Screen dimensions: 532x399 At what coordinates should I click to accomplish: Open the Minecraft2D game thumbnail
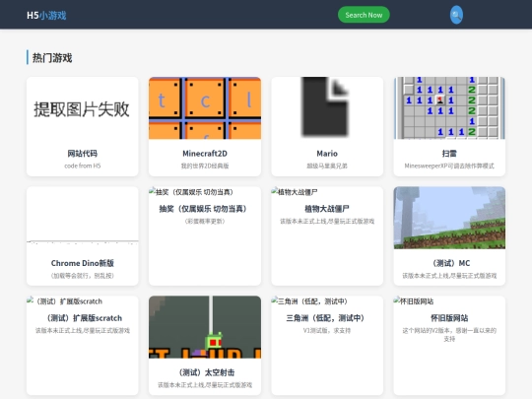(x=205, y=108)
